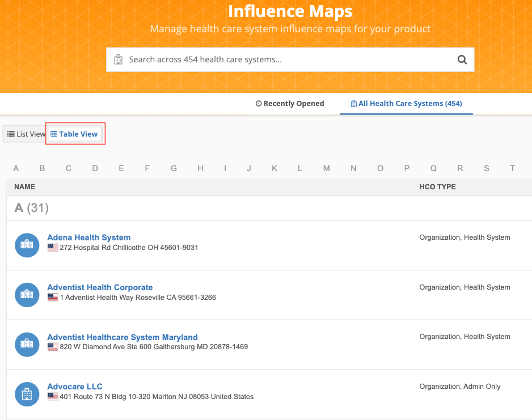Switch to List View
Screen dimensions: 532x420
[x=26, y=134]
